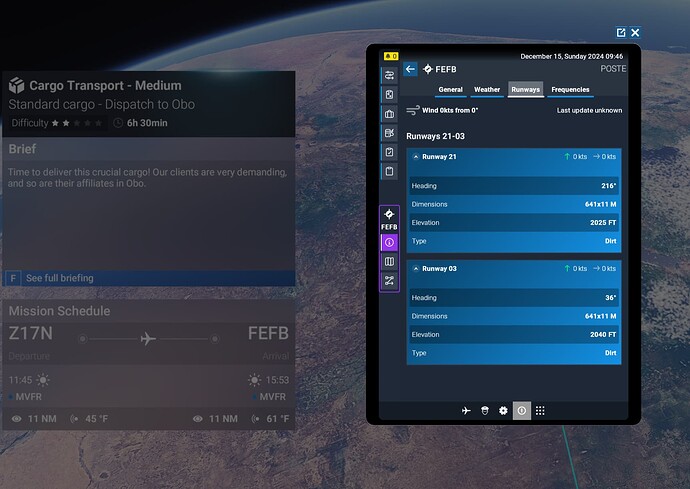
Task: Click the purple airport info icon
Action: [x=389, y=243]
